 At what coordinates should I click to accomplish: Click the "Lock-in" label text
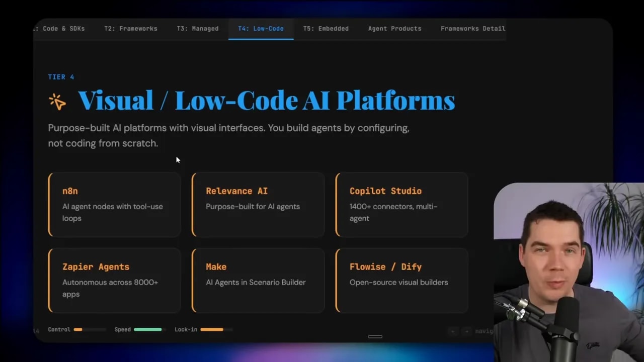coord(186,330)
